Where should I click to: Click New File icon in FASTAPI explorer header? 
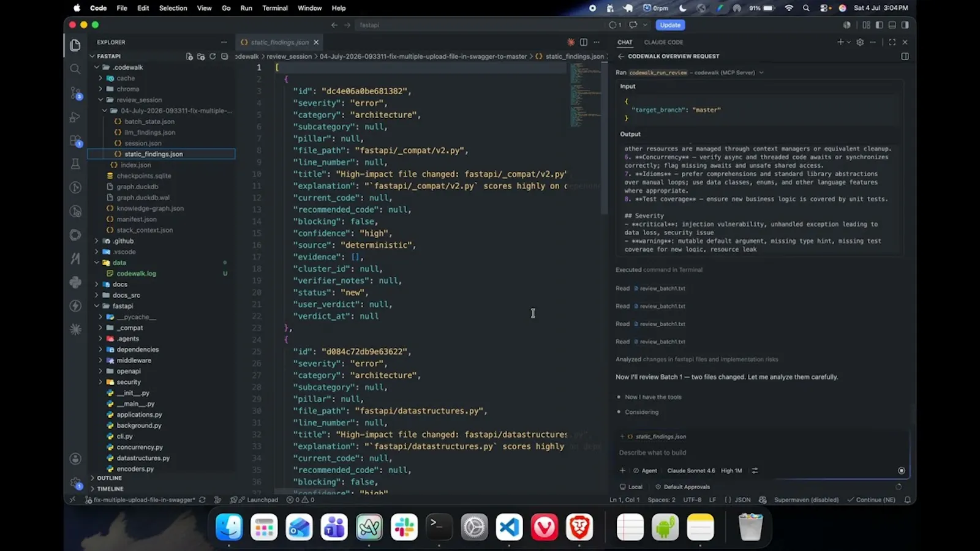click(189, 56)
